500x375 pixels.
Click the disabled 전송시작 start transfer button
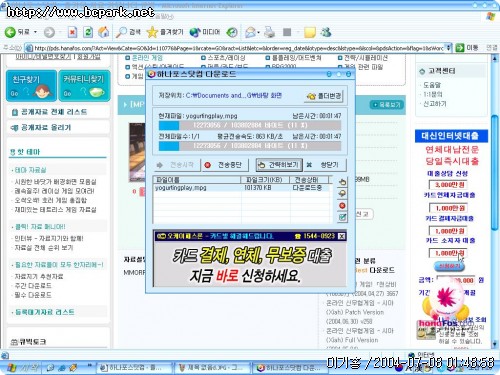tap(177, 165)
